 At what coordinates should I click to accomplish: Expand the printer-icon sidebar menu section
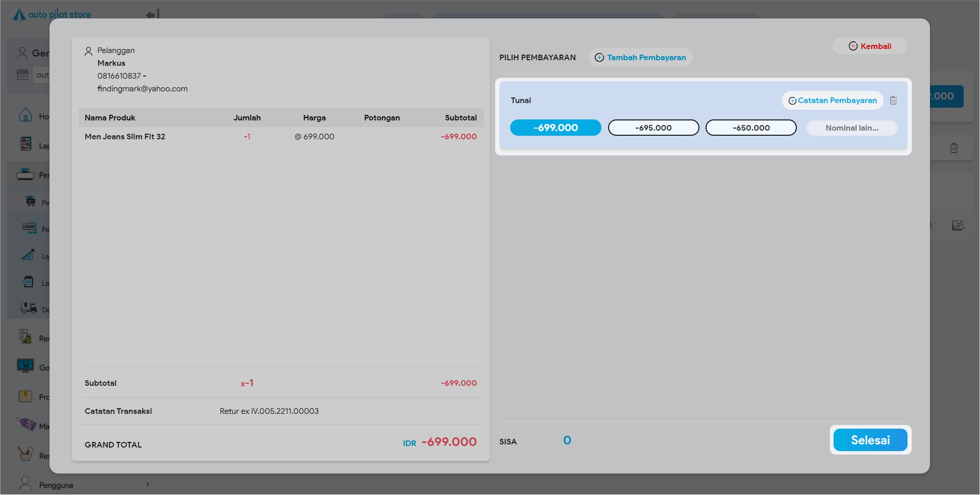(x=26, y=175)
